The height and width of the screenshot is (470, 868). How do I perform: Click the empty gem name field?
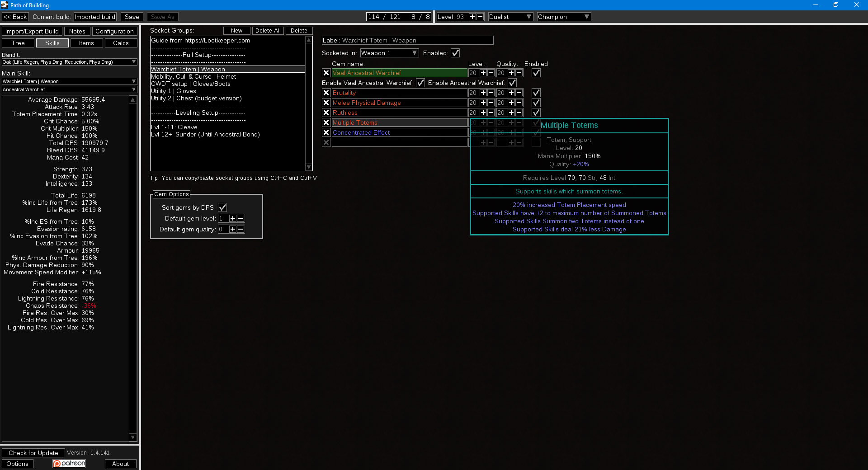[x=400, y=142]
